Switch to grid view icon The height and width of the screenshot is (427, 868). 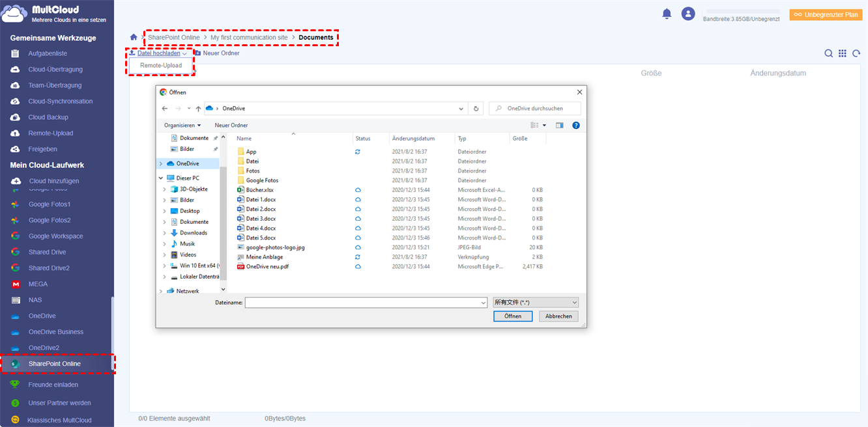843,53
